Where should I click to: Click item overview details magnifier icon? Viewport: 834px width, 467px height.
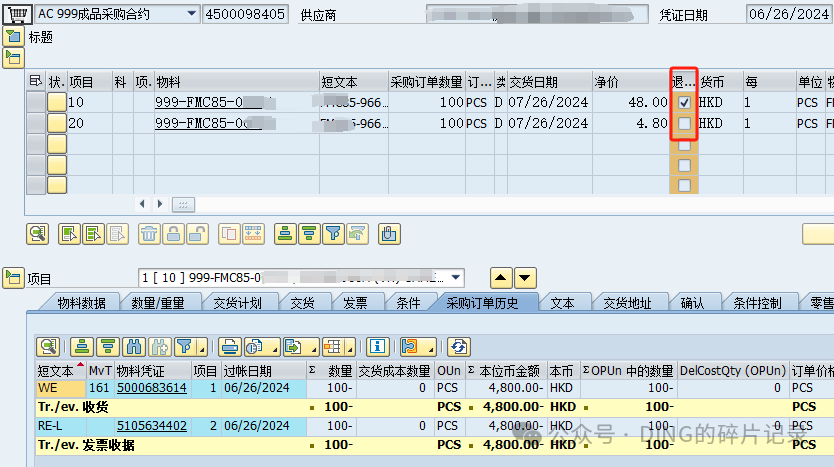click(x=38, y=234)
